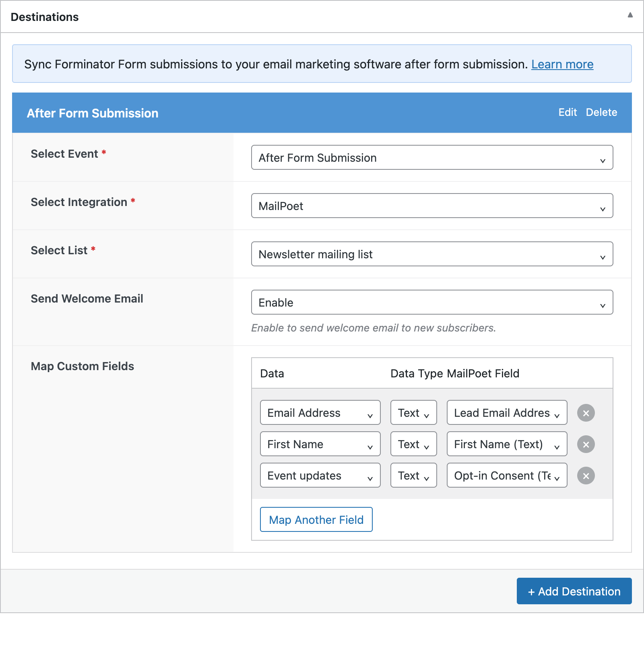
Task: Click the welcome email helper text
Action: [374, 328]
